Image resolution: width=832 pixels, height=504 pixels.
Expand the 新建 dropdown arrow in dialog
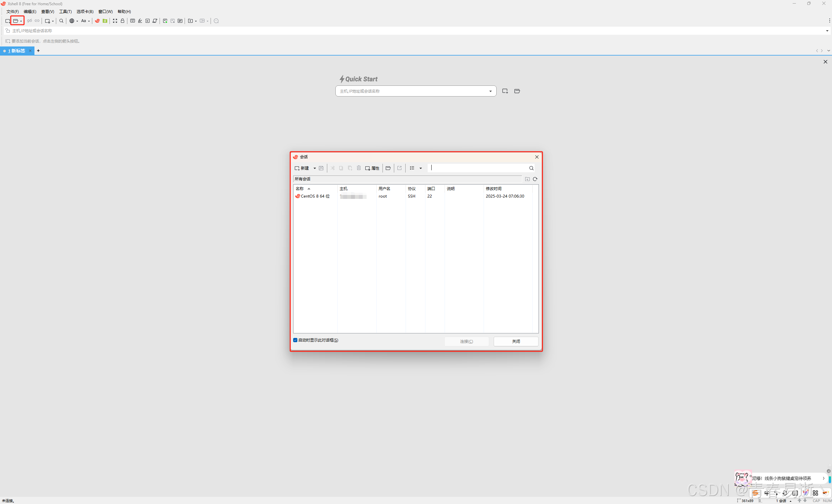315,168
